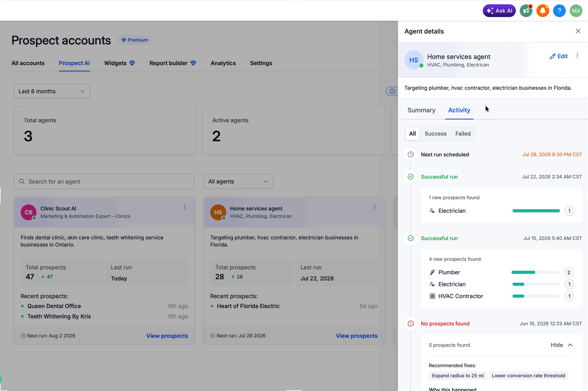The width and height of the screenshot is (588, 391).
Task: Click the Total agents card
Action: [105, 131]
